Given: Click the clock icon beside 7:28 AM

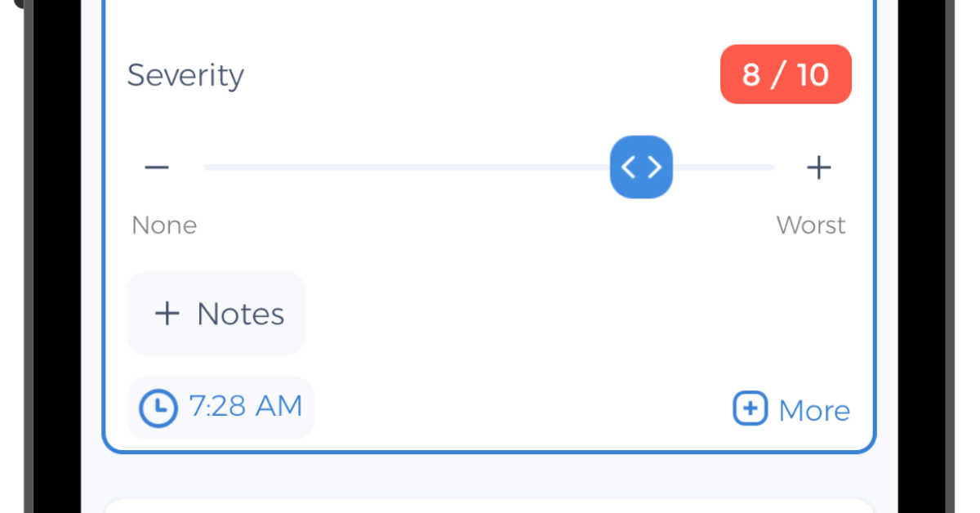Looking at the screenshot, I should tap(158, 408).
